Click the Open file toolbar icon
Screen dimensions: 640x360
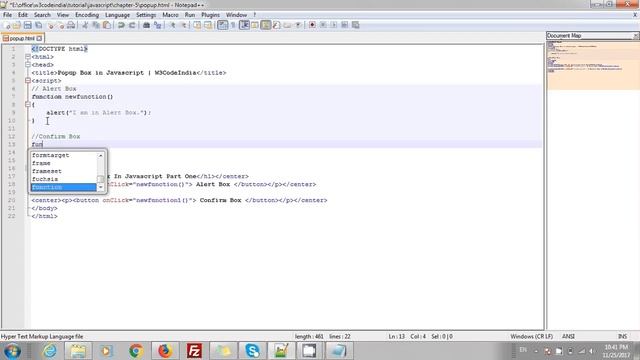click(17, 25)
